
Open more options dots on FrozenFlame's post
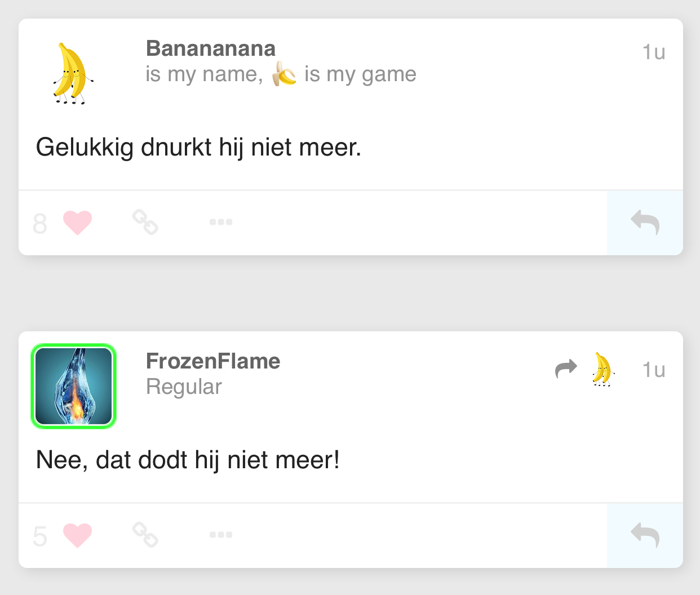(221, 535)
